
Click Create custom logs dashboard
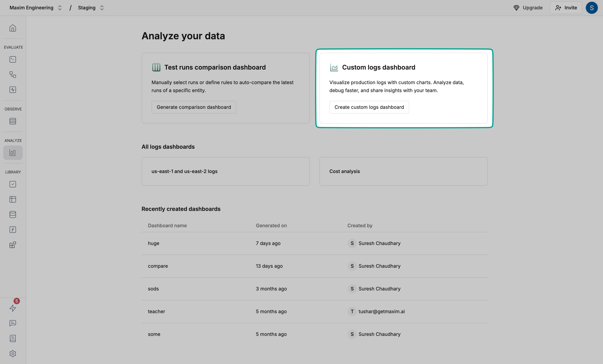tap(369, 107)
